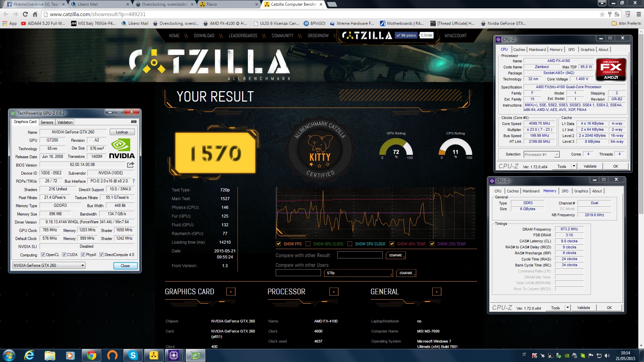Open the Processor #1 selection dropdown in CPU-Z
This screenshot has width=644, height=362.
[542, 155]
